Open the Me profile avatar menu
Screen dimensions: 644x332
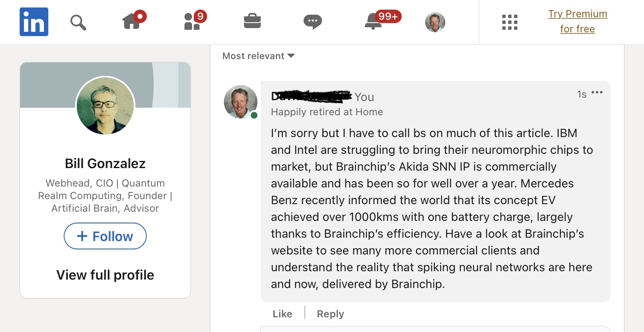(435, 22)
